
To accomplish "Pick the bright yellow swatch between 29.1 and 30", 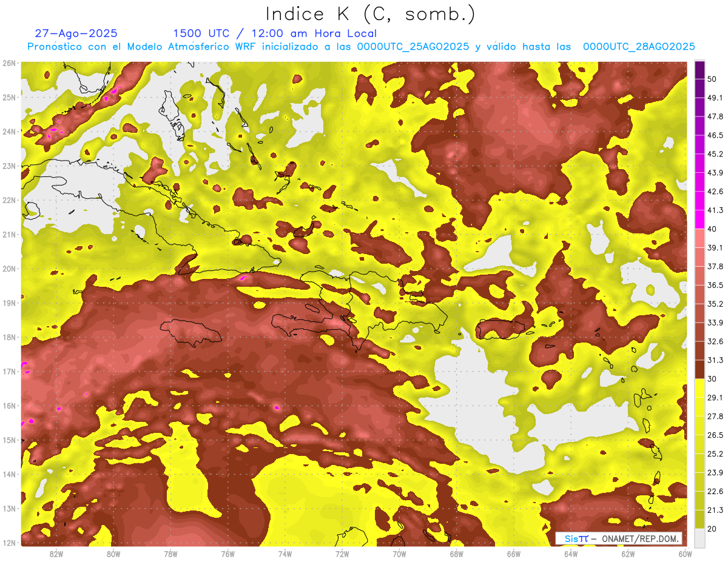I will coord(699,388).
